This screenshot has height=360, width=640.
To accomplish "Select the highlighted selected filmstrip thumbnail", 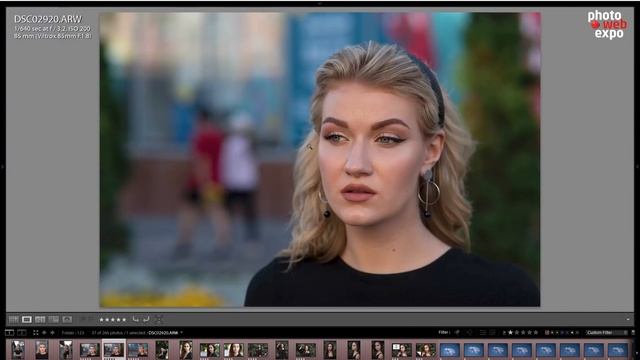I will coord(114,350).
